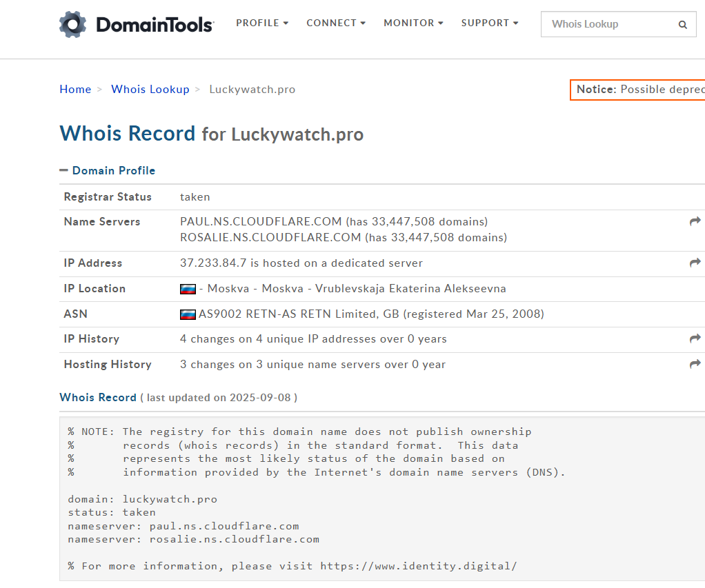Click the 'domain: luckywatch.pro' record line
Screen dimensions: 705x588
[143, 499]
